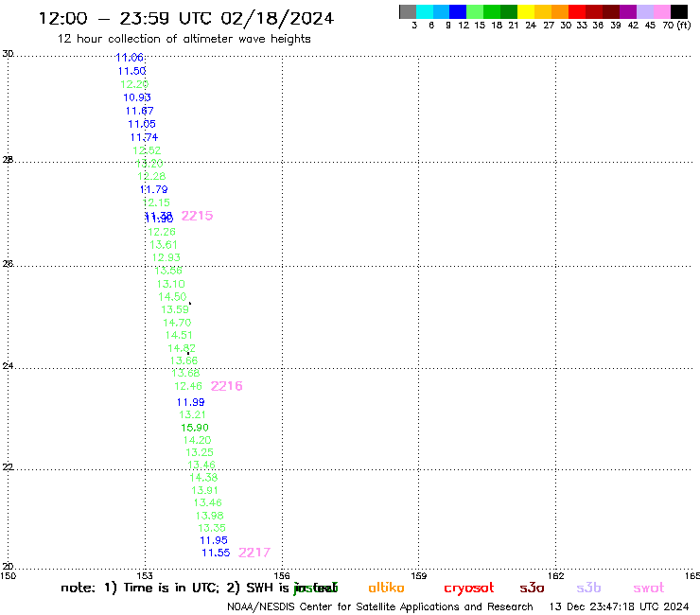Select the wave height reading 11.67
Screen dimensions: 700x615
click(139, 111)
